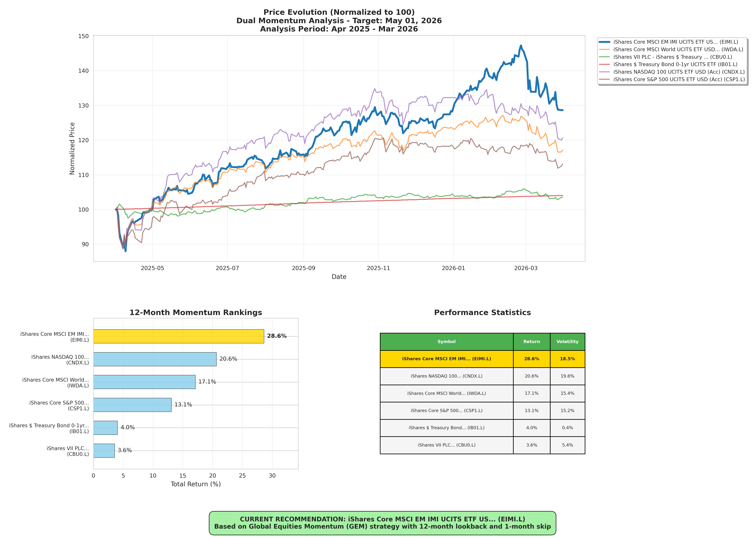The image size is (756, 539).
Task: Click the 17.1% label beside the IWDA.L bar
Action: pos(207,382)
